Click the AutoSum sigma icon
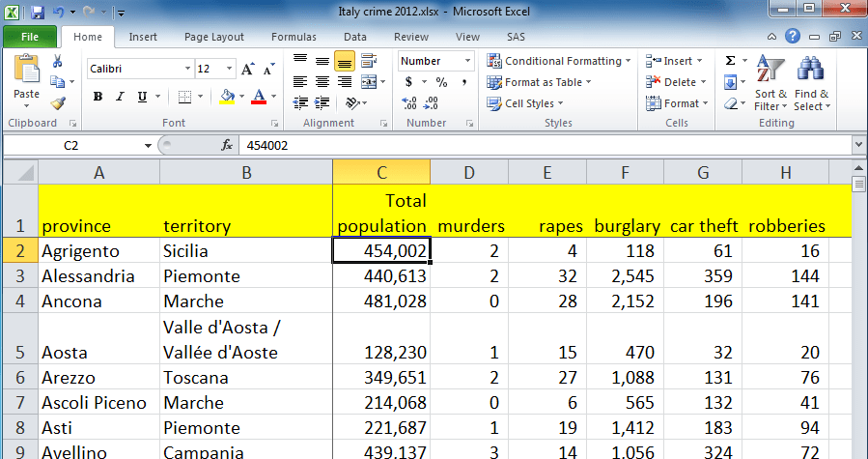Viewport: 868px width, 459px height. point(731,61)
